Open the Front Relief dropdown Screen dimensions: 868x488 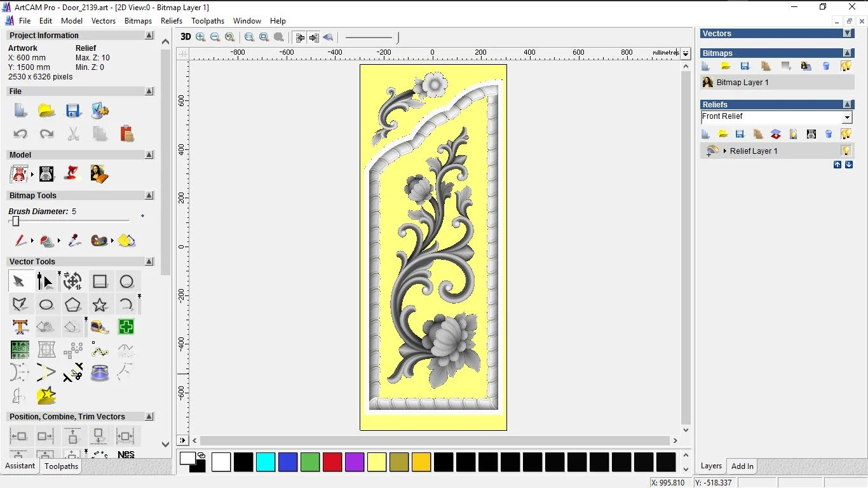click(846, 118)
